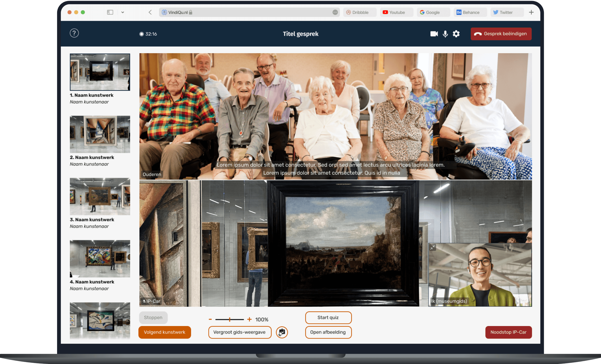601x364 pixels.
Task: Click the help question mark icon
Action: pyautogui.click(x=74, y=33)
